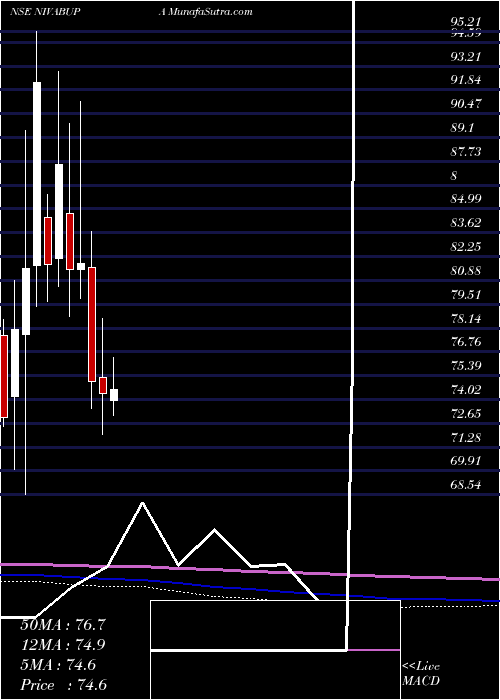Screen dimensions: 500x700
Task: Click the tallest white candlestick body
Action: (37, 174)
